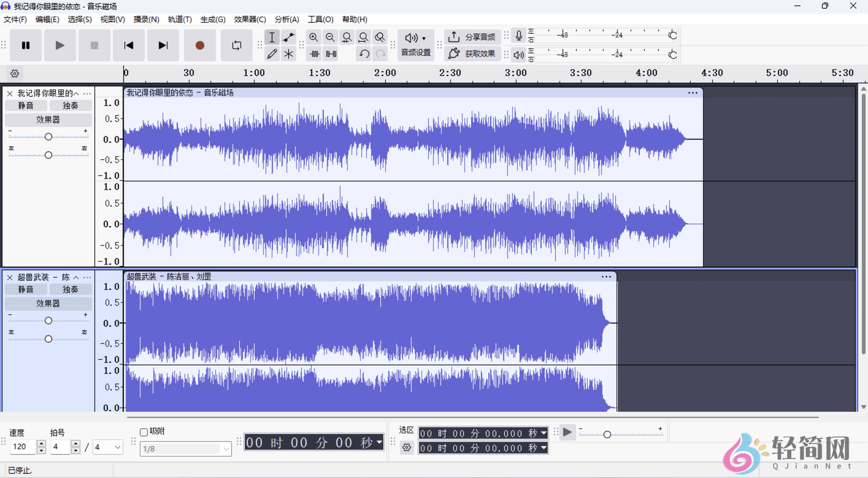This screenshot has width=868, height=478.
Task: Click the record button
Action: pyautogui.click(x=200, y=45)
